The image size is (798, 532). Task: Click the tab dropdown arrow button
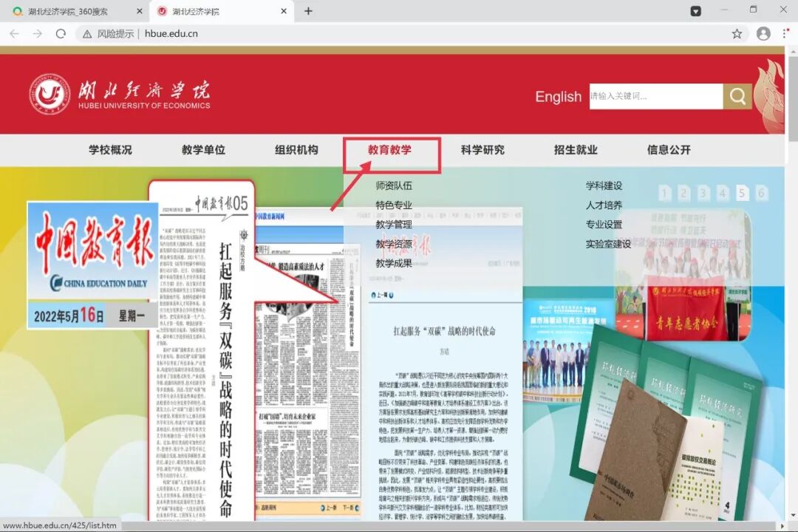696,11
